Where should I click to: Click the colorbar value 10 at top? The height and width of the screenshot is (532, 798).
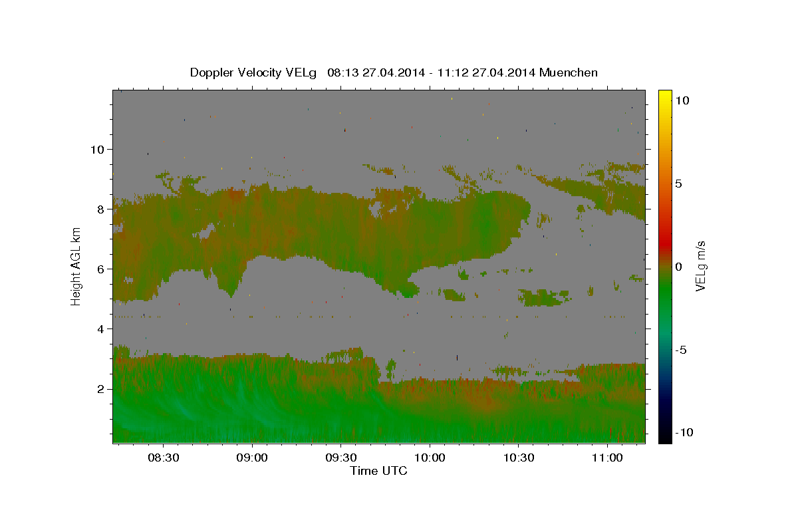[683, 100]
